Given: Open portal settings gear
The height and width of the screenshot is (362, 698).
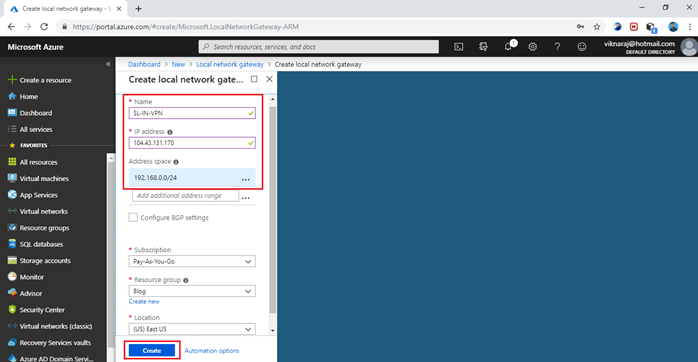Looking at the screenshot, I should pyautogui.click(x=532, y=47).
